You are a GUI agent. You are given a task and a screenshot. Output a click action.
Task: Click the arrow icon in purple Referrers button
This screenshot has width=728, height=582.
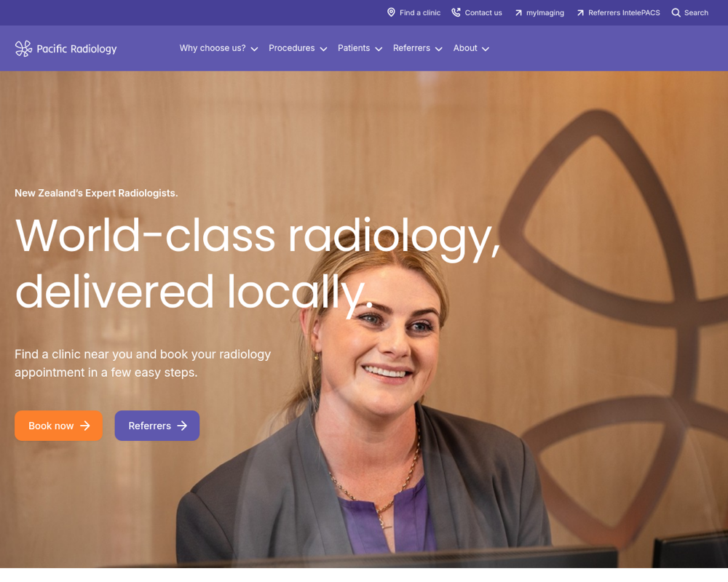pyautogui.click(x=183, y=426)
